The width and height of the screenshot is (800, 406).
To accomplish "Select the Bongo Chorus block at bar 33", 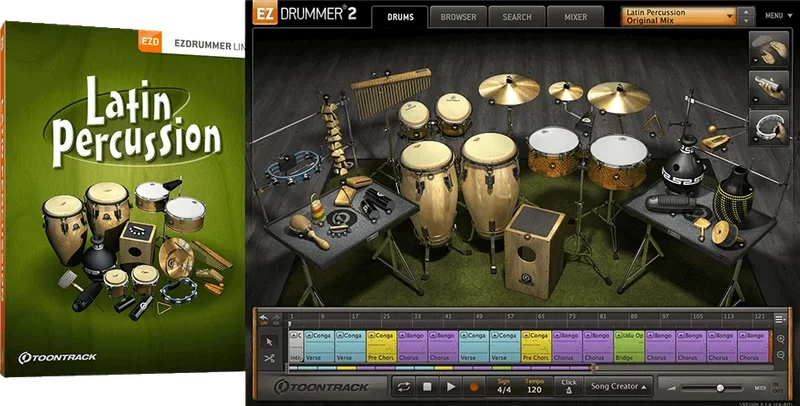I will (412, 346).
